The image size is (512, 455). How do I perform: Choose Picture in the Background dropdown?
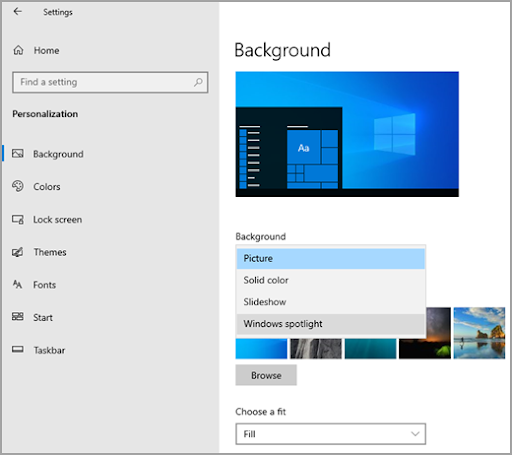331,259
